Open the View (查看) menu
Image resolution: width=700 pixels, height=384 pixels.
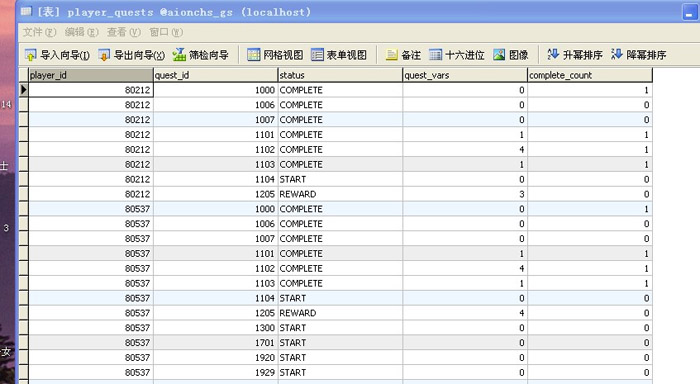coord(124,32)
